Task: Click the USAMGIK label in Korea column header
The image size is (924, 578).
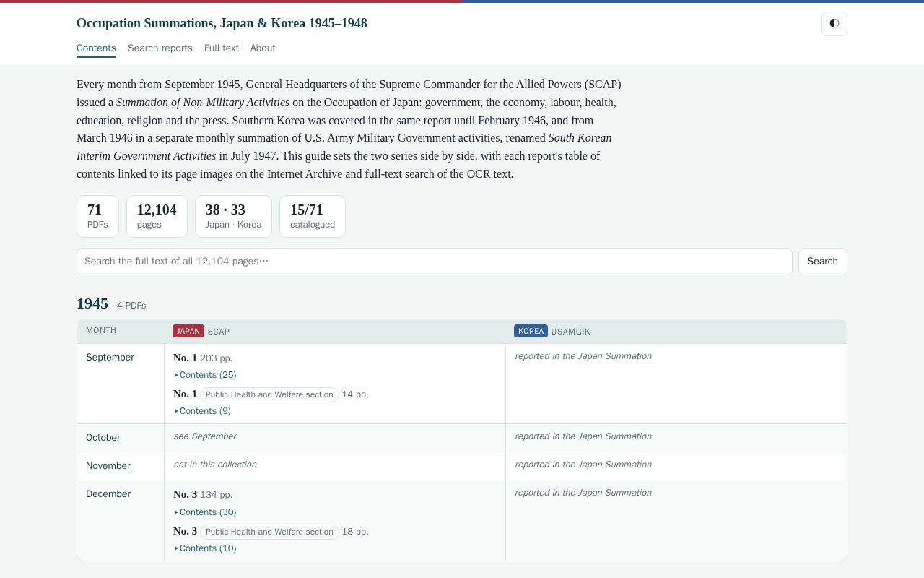Action: [570, 332]
